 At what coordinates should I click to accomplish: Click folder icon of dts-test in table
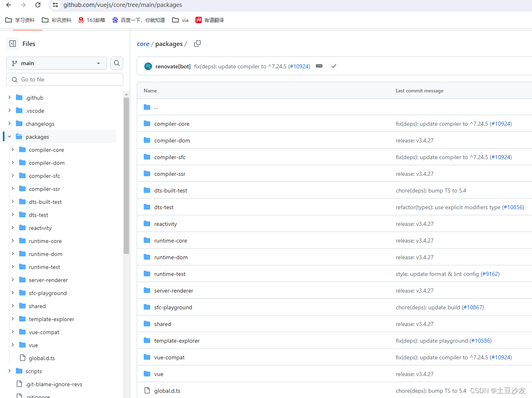[147, 207]
